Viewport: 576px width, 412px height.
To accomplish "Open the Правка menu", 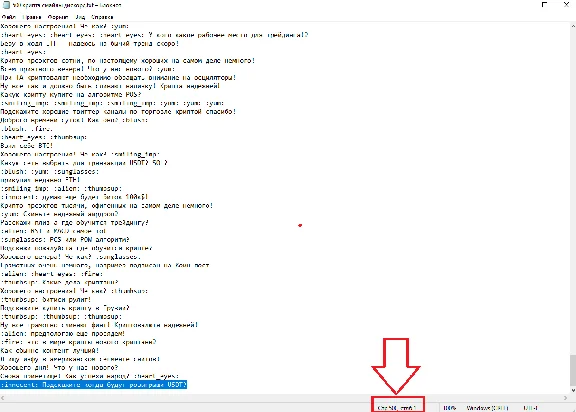I will click(x=32, y=17).
